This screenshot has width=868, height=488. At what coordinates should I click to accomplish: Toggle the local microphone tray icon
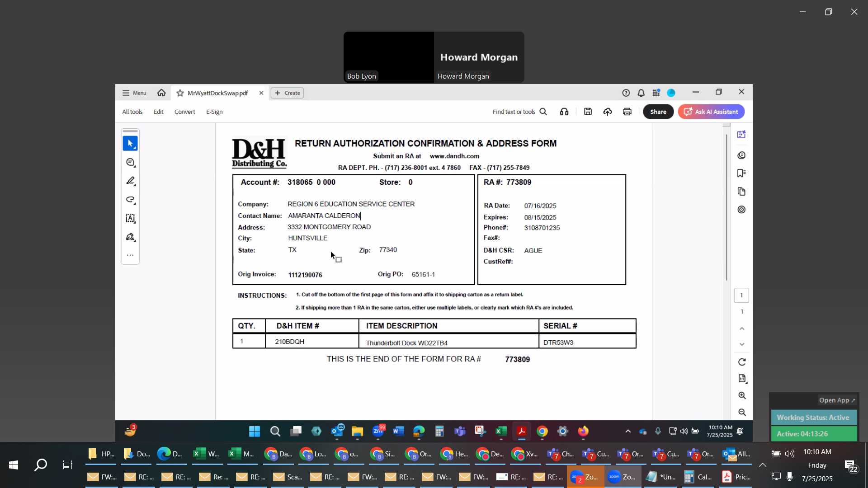(790, 476)
